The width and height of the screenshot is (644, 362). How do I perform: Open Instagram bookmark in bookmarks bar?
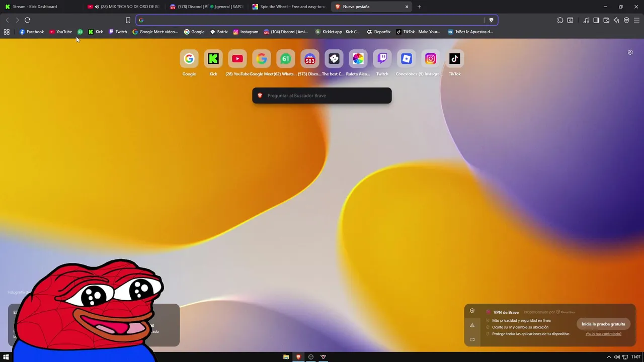[246, 32]
